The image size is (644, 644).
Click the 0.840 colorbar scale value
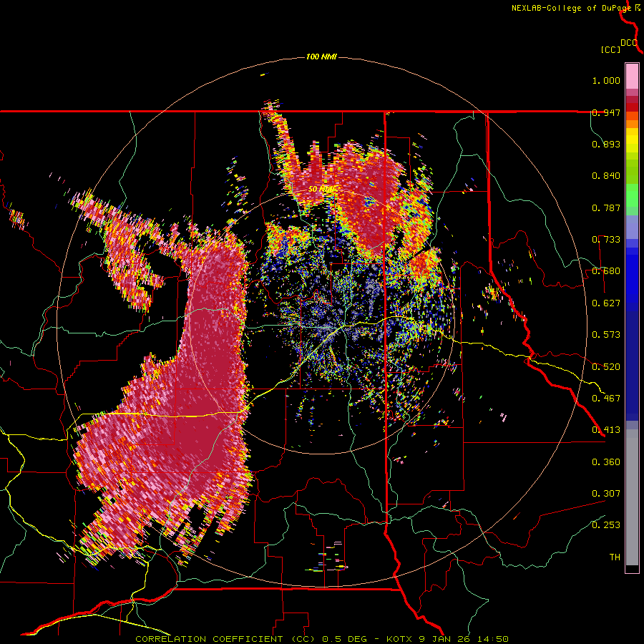pyautogui.click(x=606, y=176)
